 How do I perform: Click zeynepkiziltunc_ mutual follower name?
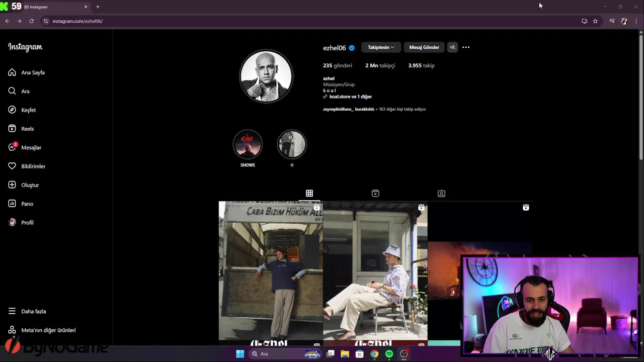[338, 109]
